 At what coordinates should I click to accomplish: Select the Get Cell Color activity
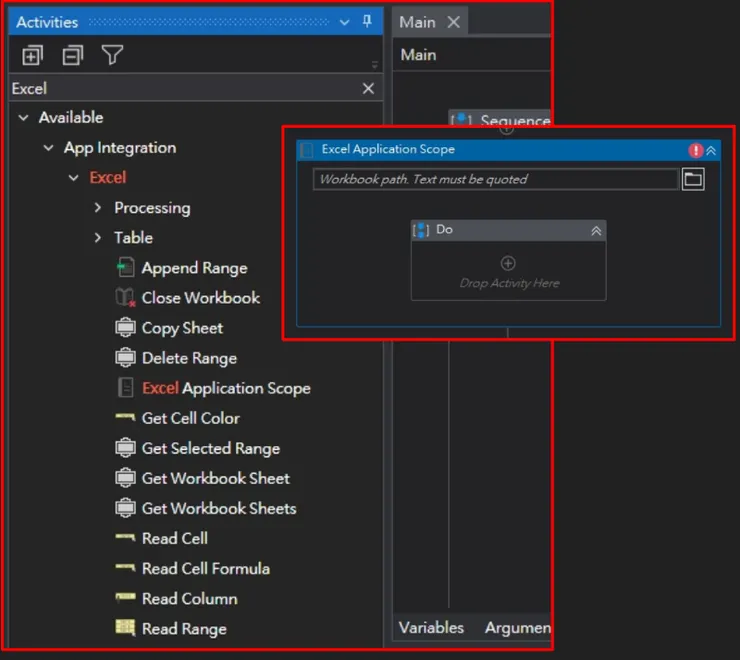pos(191,418)
